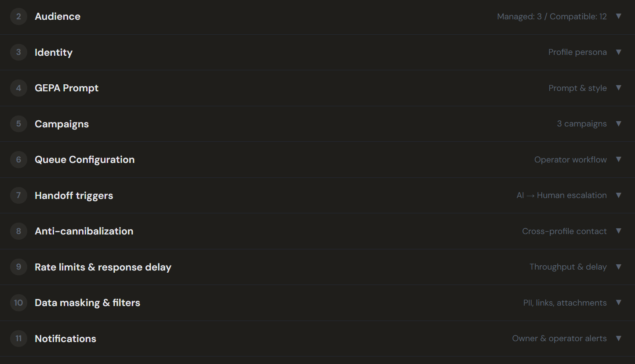Expand the Audience section arrow
The width and height of the screenshot is (635, 364).
pyautogui.click(x=619, y=16)
